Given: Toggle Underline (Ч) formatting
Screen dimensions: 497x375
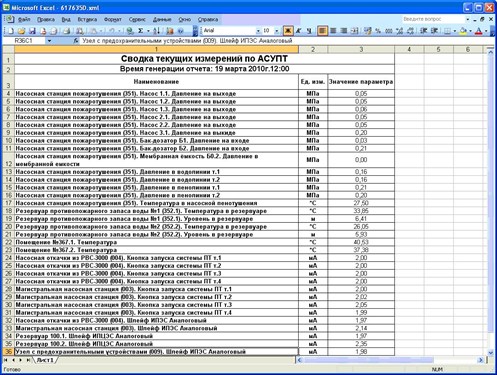Looking at the screenshot, I should (x=309, y=31).
